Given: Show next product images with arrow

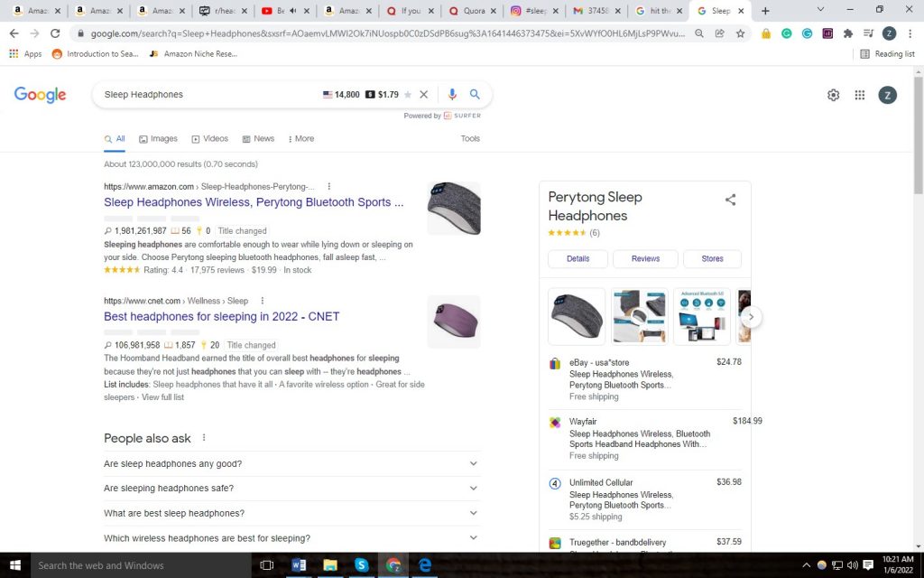Looking at the screenshot, I should pos(751,317).
